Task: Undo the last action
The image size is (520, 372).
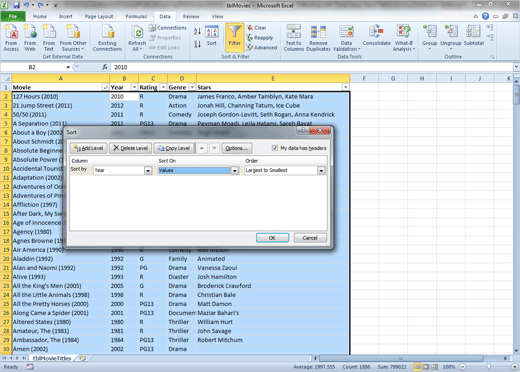Action: (x=26, y=5)
